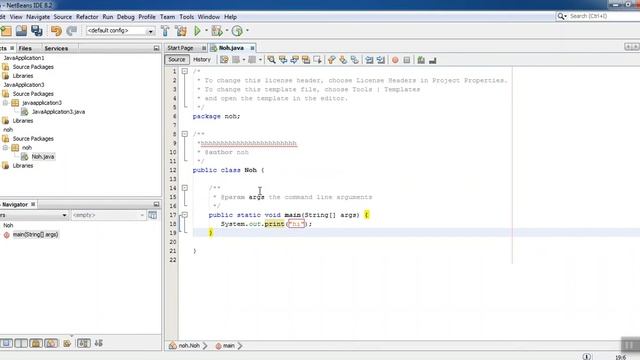The image size is (640, 360).
Task: Click the Source view button
Action: point(177,60)
